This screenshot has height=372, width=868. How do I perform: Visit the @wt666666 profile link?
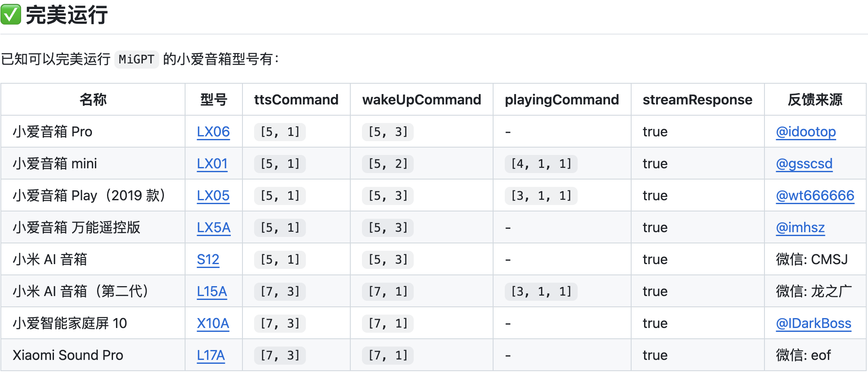pos(815,195)
